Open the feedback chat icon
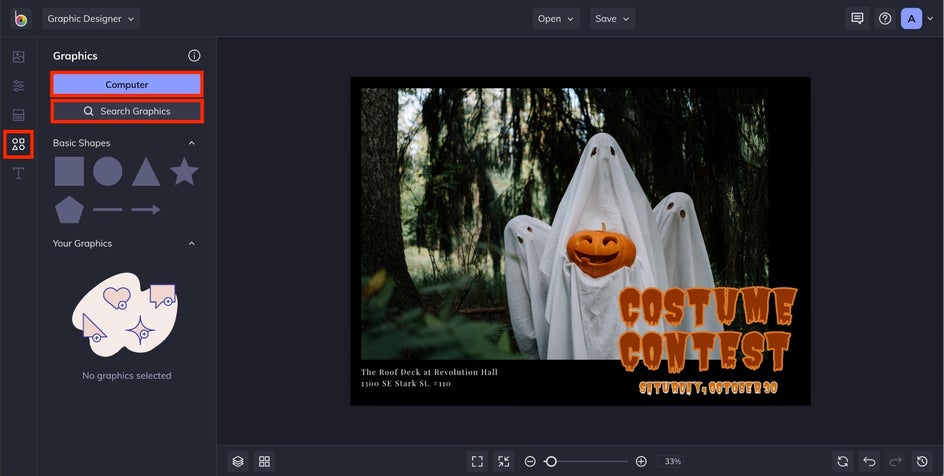 [857, 18]
